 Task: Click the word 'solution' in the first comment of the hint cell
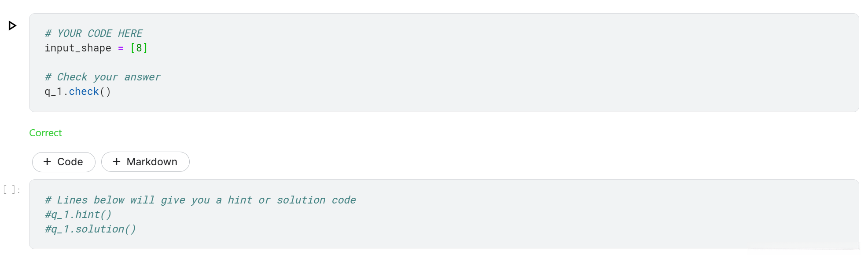click(x=301, y=200)
